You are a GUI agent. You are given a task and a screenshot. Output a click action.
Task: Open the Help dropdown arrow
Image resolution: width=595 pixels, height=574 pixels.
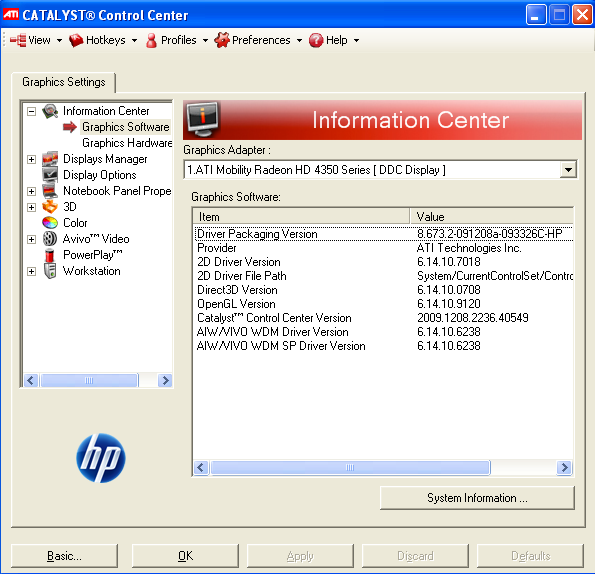(x=356, y=40)
